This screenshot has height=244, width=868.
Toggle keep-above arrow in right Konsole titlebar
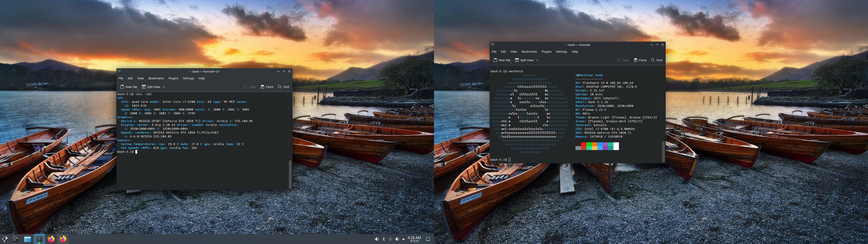click(657, 45)
